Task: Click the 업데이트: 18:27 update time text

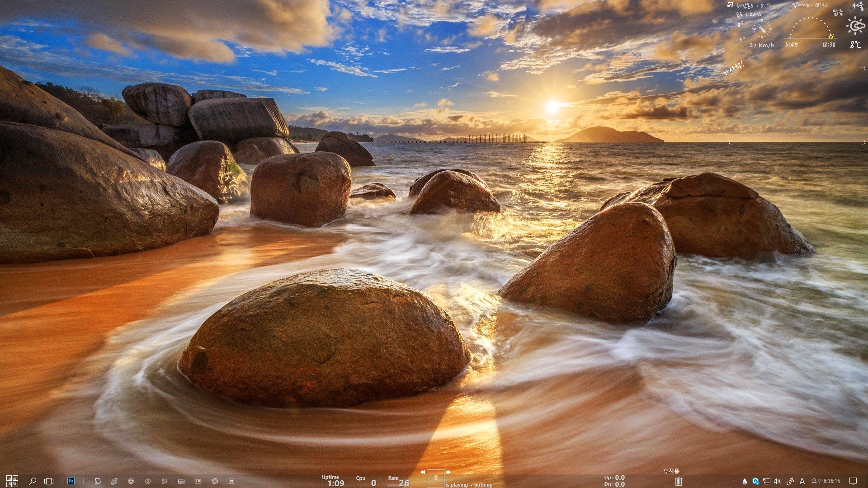Action: 810,5
